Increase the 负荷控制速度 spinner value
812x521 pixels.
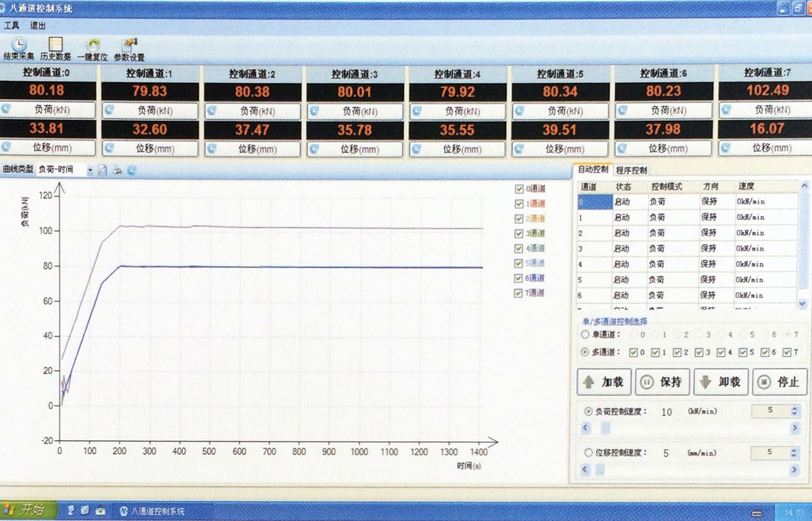coord(794,408)
